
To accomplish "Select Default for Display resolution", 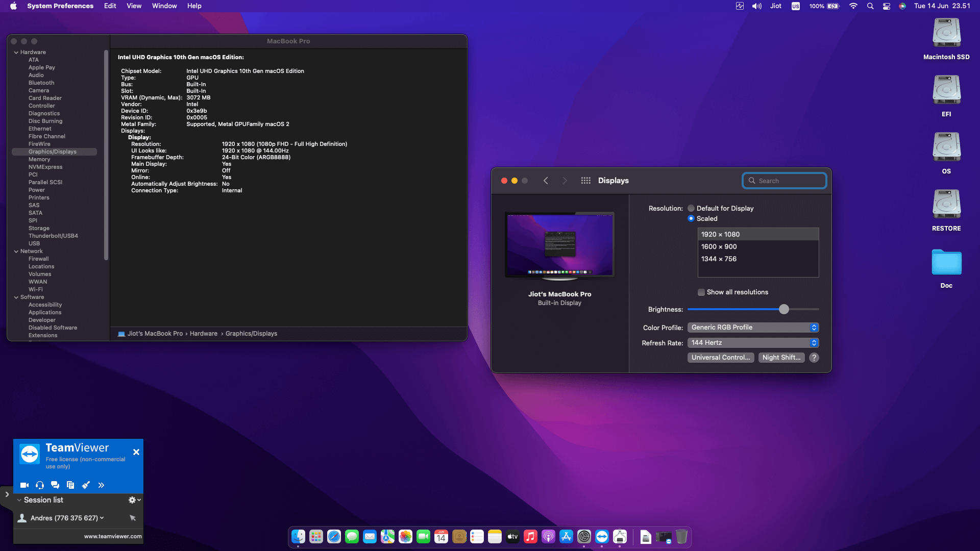I will 692,208.
